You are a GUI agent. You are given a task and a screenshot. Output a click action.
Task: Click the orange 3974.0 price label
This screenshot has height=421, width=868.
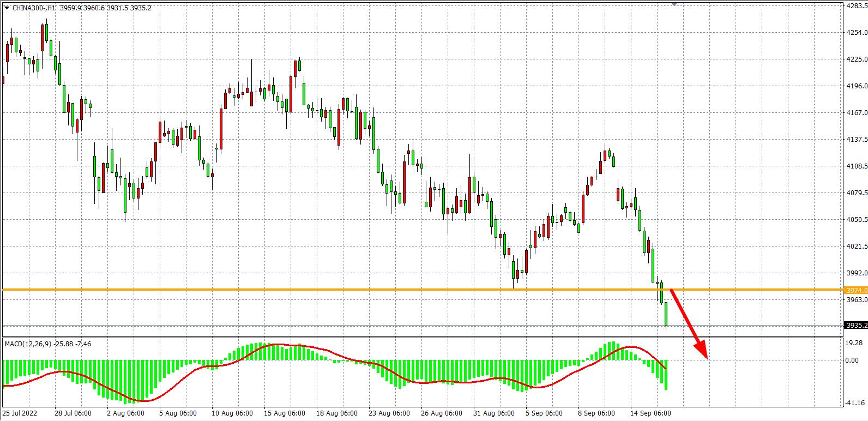(855, 290)
